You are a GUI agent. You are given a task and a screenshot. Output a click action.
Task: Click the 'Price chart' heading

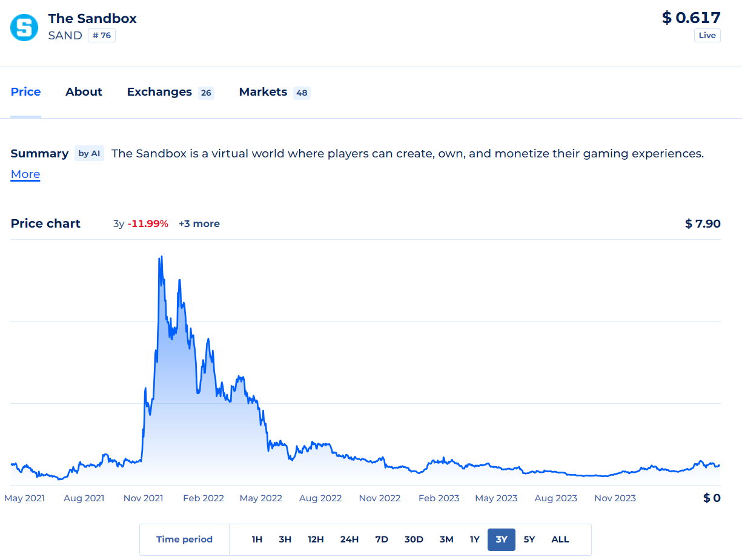click(x=45, y=223)
